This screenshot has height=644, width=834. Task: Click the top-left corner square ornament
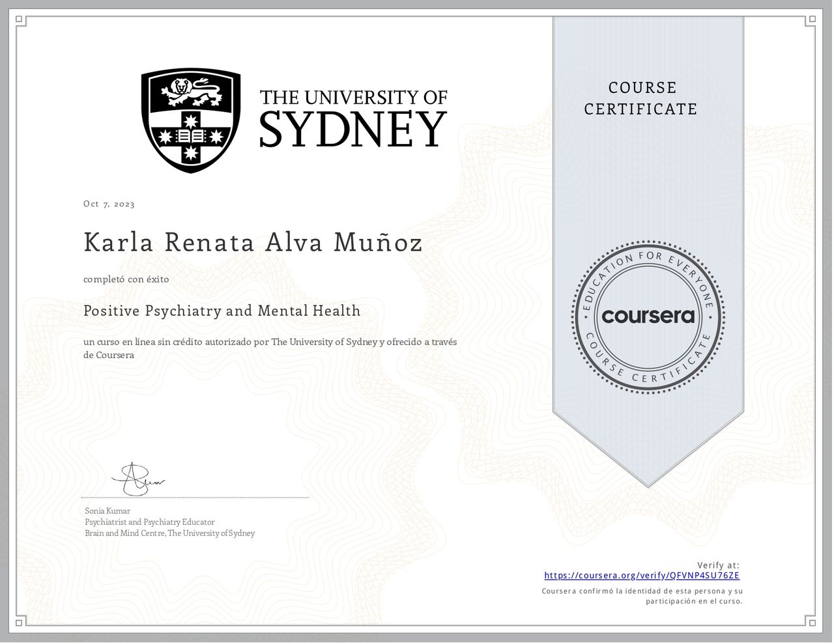20,20
